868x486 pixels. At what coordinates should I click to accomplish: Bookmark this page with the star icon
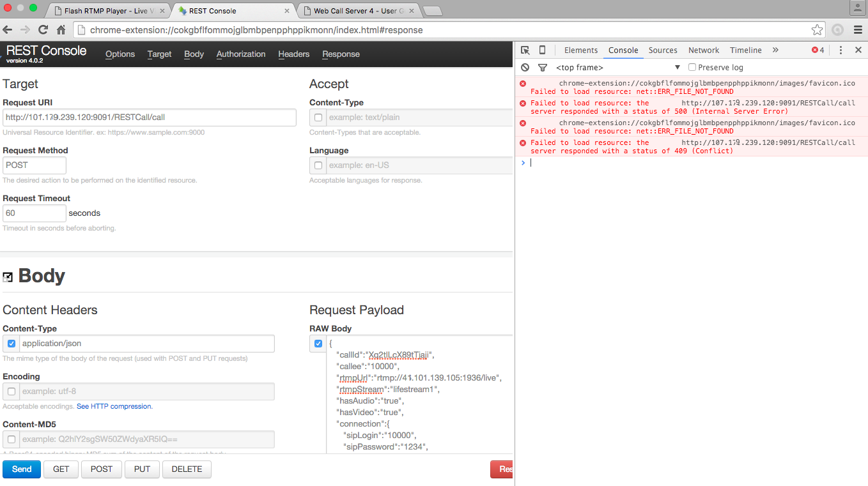click(818, 30)
